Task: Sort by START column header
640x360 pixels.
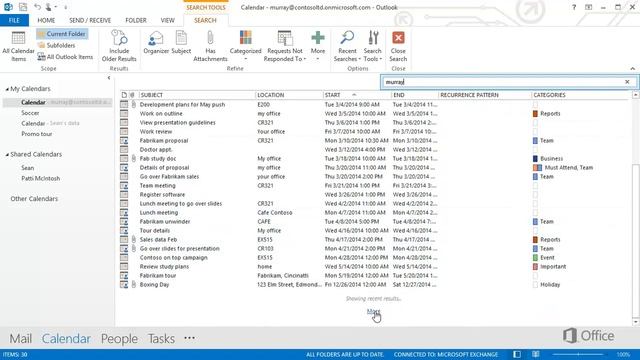Action: pyautogui.click(x=357, y=95)
